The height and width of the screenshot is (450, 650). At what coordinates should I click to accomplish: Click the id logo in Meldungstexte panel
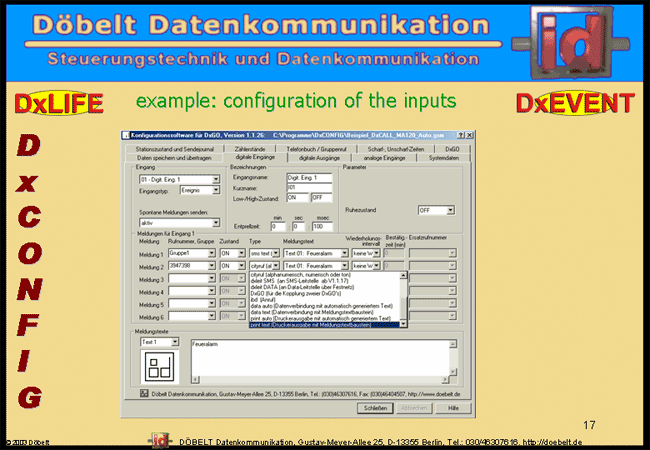point(160,366)
